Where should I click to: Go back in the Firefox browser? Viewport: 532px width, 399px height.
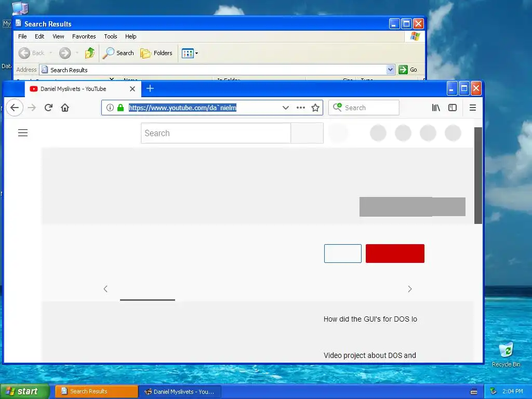[x=14, y=108]
